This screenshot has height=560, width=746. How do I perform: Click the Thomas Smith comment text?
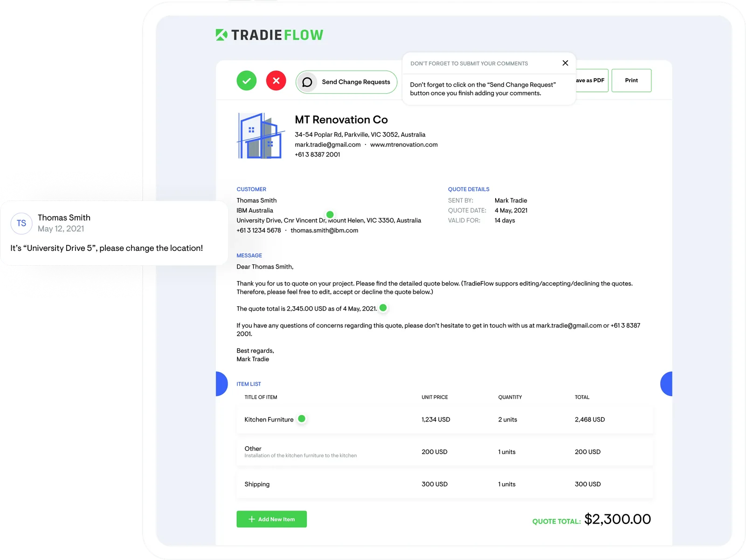107,248
